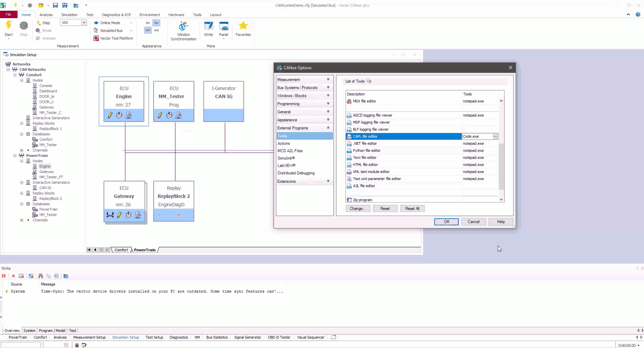Toggle dec number display

tap(148, 23)
